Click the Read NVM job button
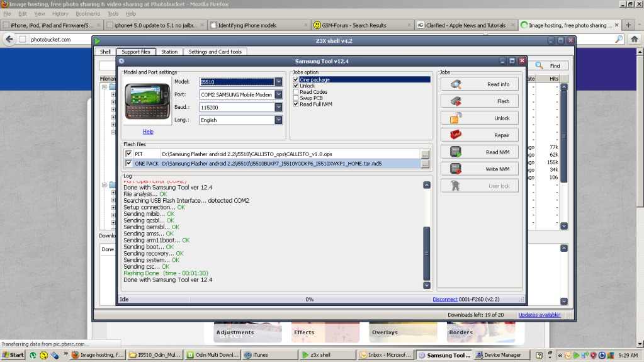Viewport: 644px width, 362px height. coord(479,152)
